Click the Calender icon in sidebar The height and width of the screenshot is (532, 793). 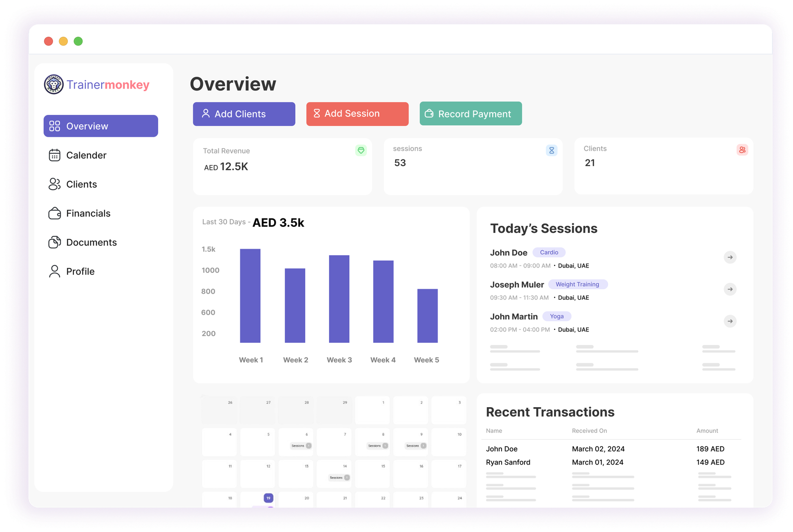coord(55,155)
